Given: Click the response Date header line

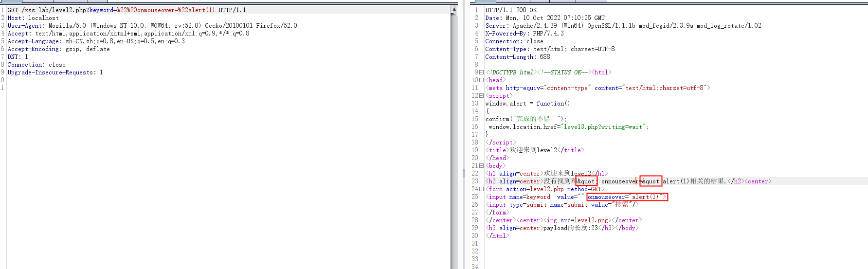Looking at the screenshot, I should click(x=545, y=18).
